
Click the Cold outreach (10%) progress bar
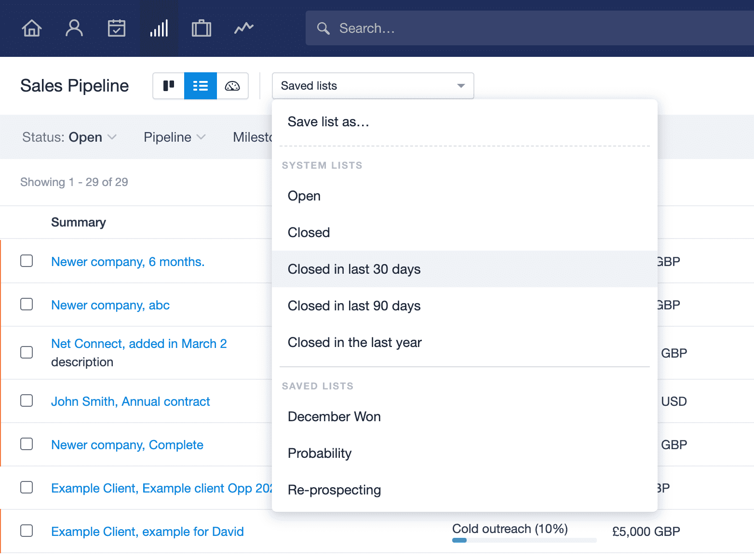tap(525, 540)
